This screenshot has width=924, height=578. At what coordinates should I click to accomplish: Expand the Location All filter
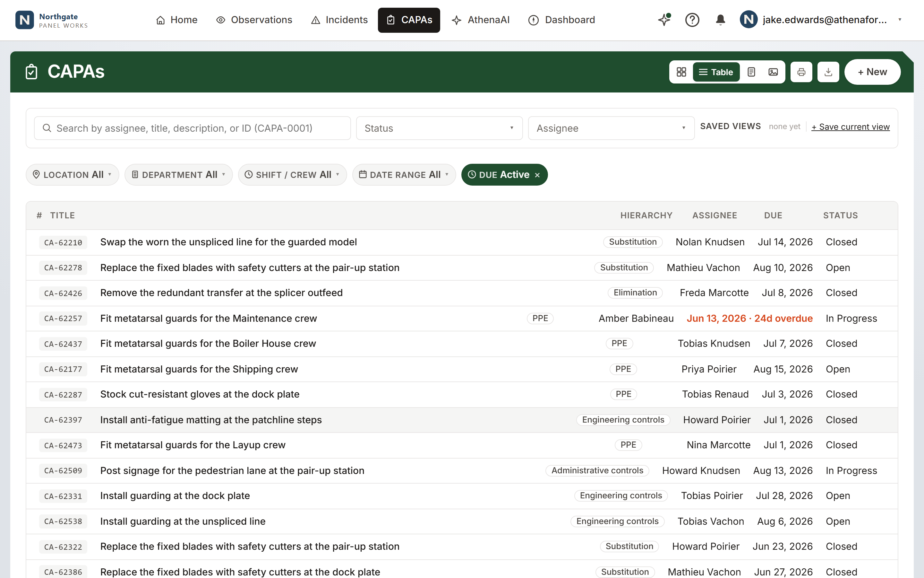click(72, 175)
